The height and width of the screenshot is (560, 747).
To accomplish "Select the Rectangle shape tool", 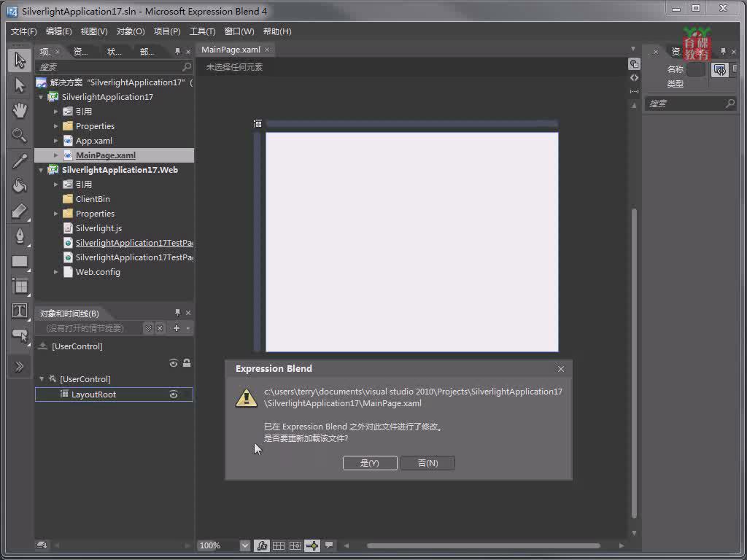I will click(20, 261).
